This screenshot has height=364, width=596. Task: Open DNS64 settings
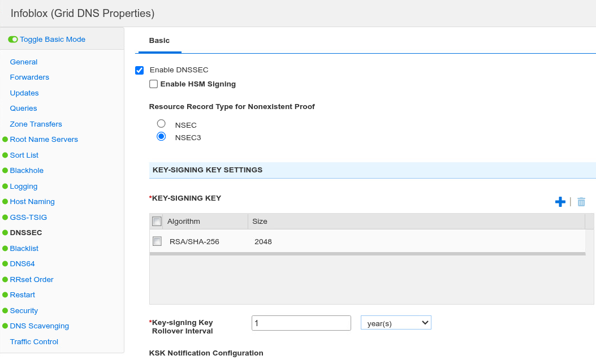(23, 264)
